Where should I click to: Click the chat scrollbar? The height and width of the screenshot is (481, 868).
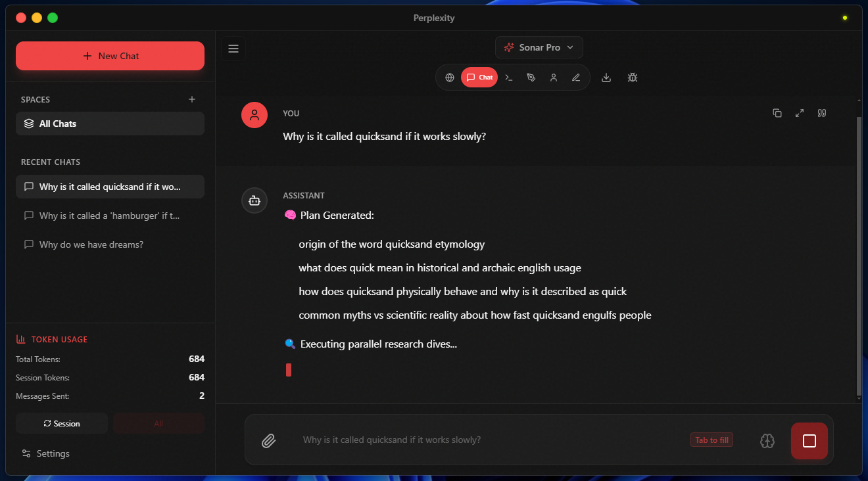point(859,256)
